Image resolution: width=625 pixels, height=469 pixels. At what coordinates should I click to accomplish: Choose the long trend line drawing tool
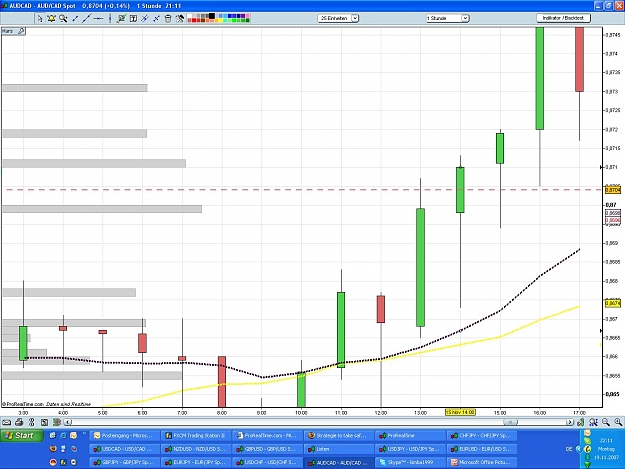pos(86,18)
